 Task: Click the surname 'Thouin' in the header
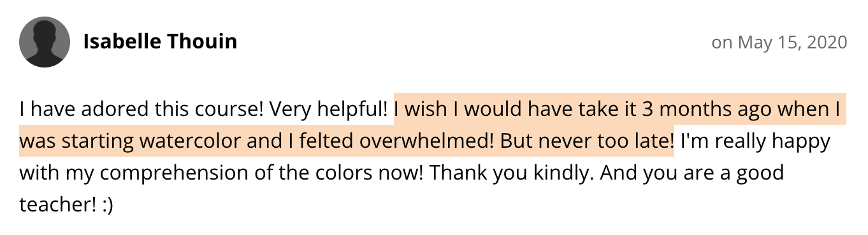[x=203, y=42]
